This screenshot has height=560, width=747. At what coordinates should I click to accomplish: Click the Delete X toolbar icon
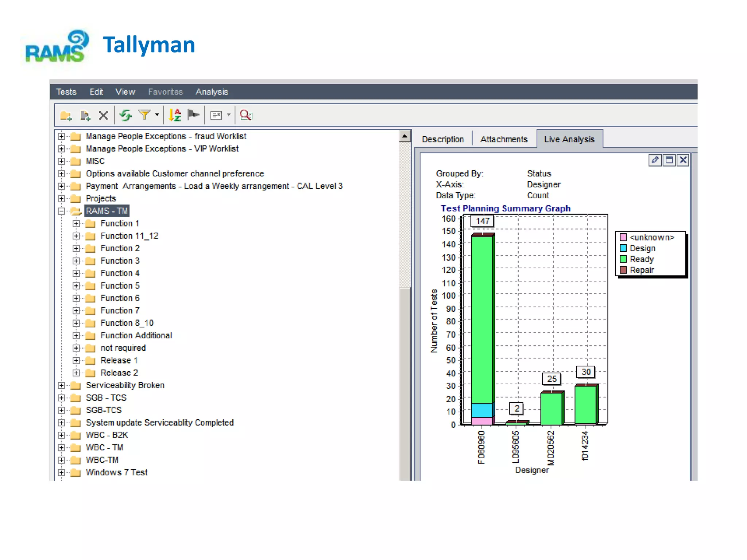[104, 116]
